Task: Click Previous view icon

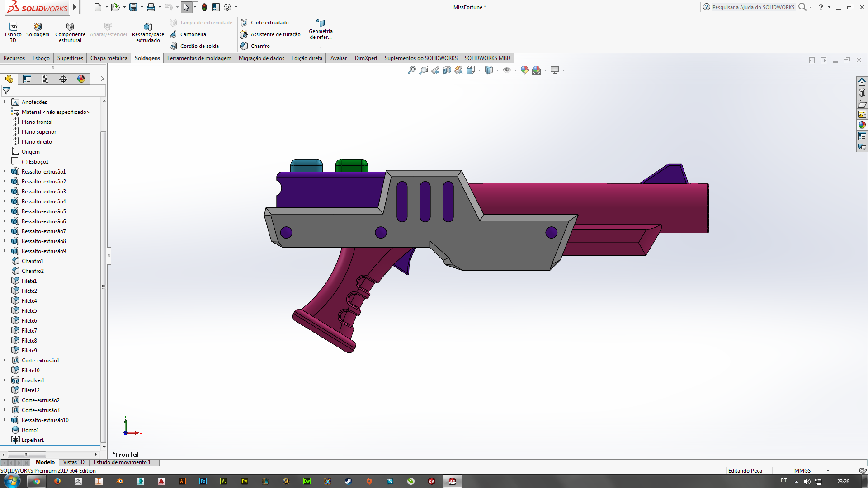Action: pos(435,70)
